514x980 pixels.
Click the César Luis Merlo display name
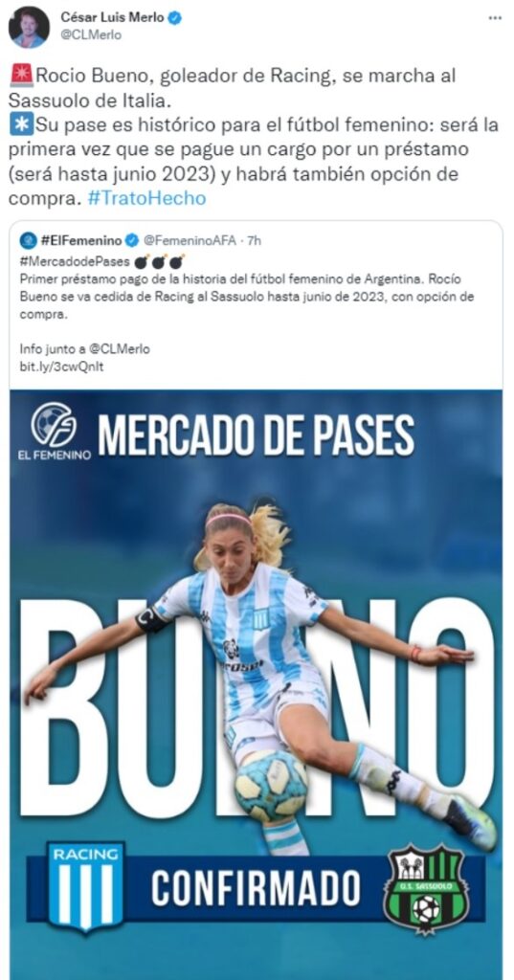pyautogui.click(x=113, y=18)
